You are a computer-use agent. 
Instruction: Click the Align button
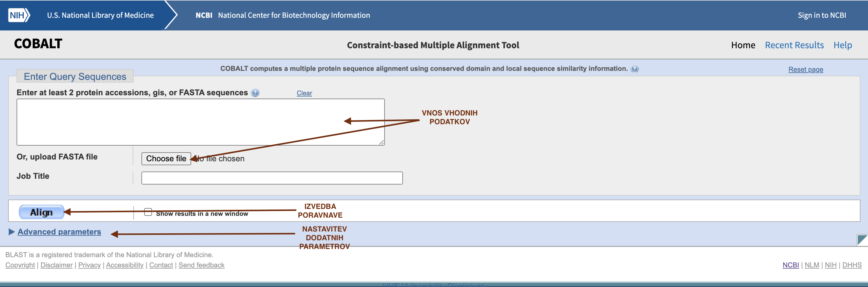[x=41, y=212]
